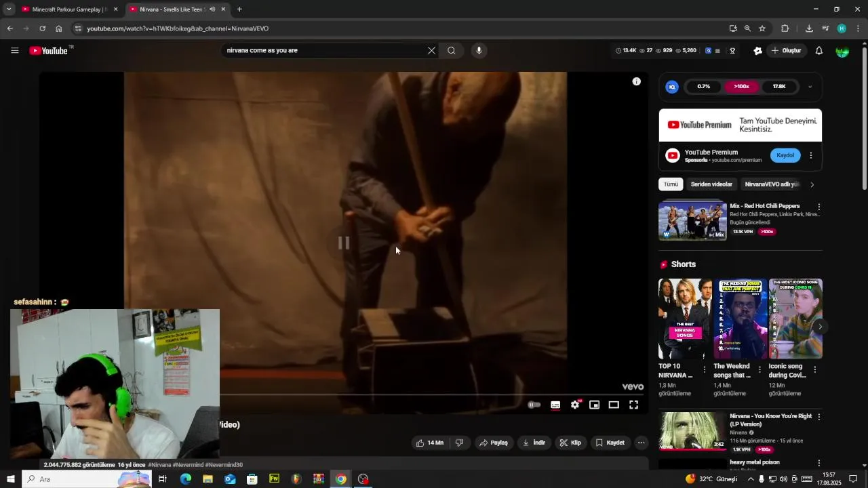
Task: Reload the page
Action: [42, 28]
